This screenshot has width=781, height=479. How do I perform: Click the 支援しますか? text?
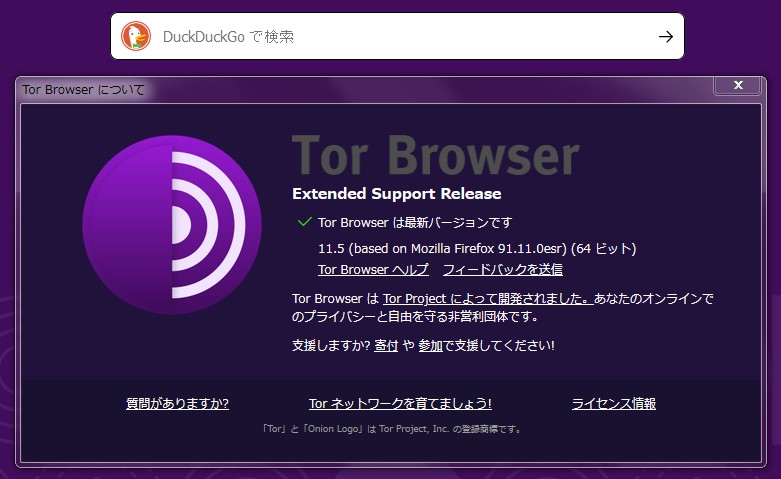331,346
